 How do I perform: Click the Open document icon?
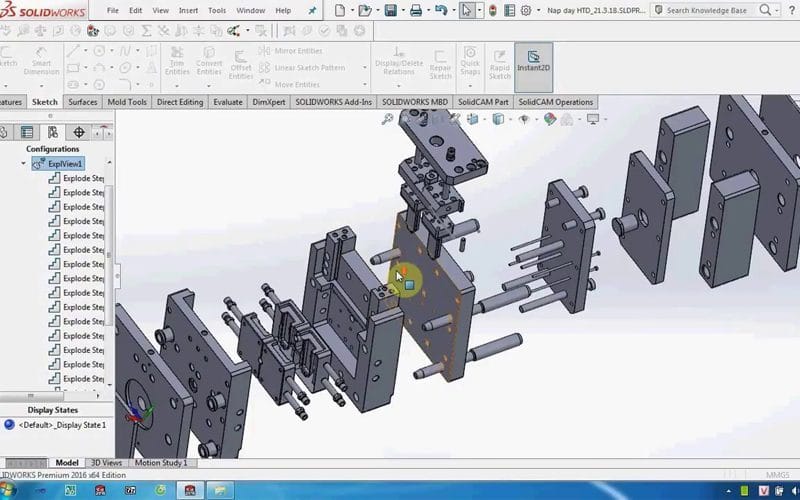[x=364, y=10]
